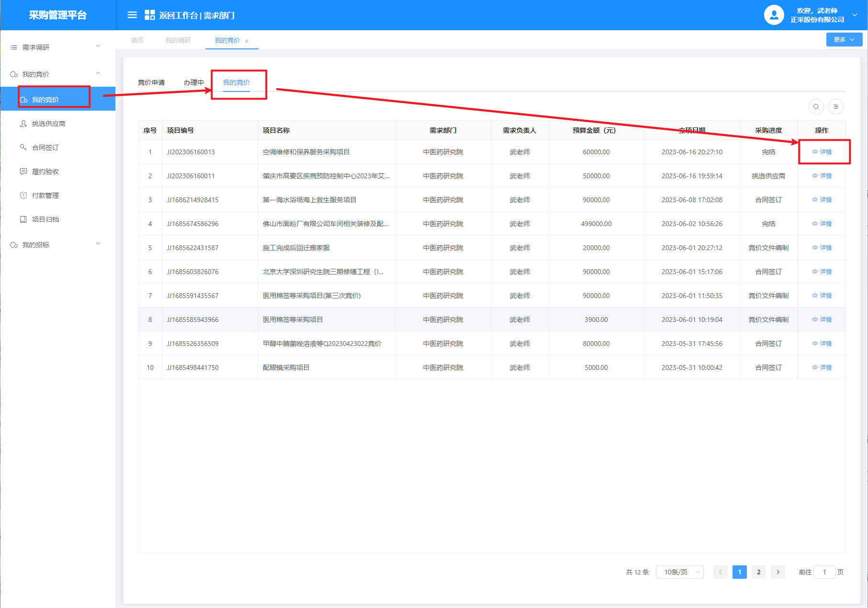This screenshot has width=868, height=608.
Task: Click the workbench grid icon in header
Action: pyautogui.click(x=149, y=15)
